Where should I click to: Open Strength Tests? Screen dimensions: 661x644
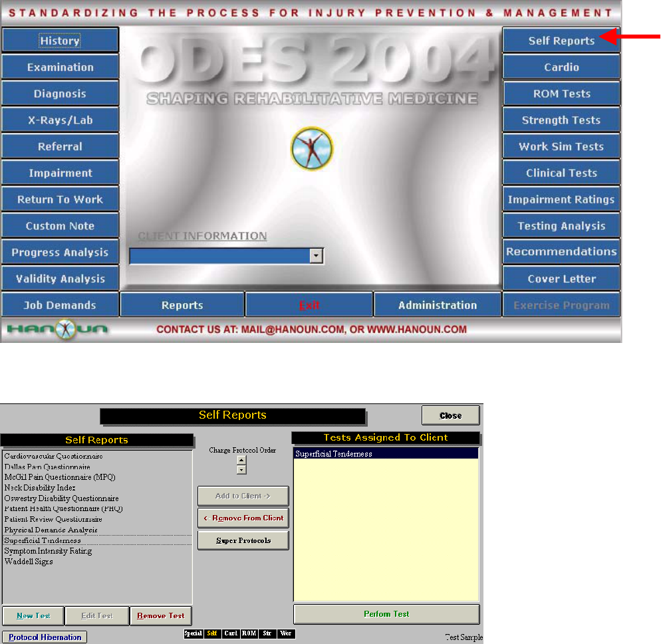(561, 120)
